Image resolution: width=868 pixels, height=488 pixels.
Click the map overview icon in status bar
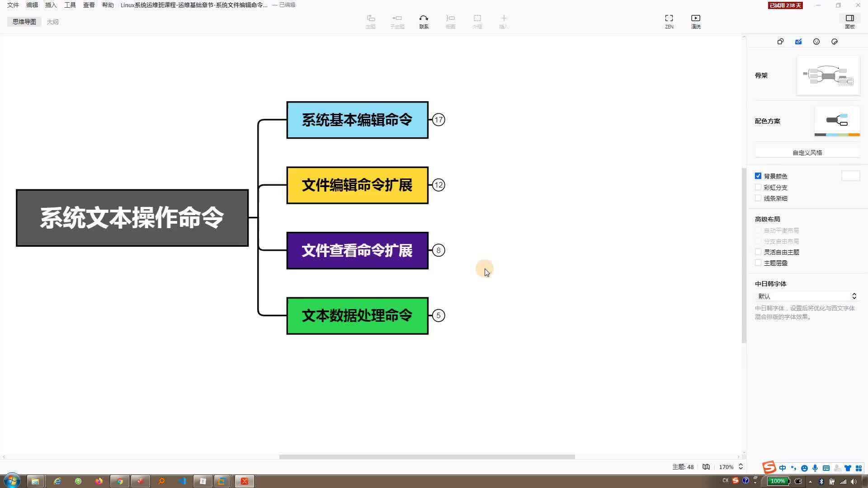tap(706, 467)
